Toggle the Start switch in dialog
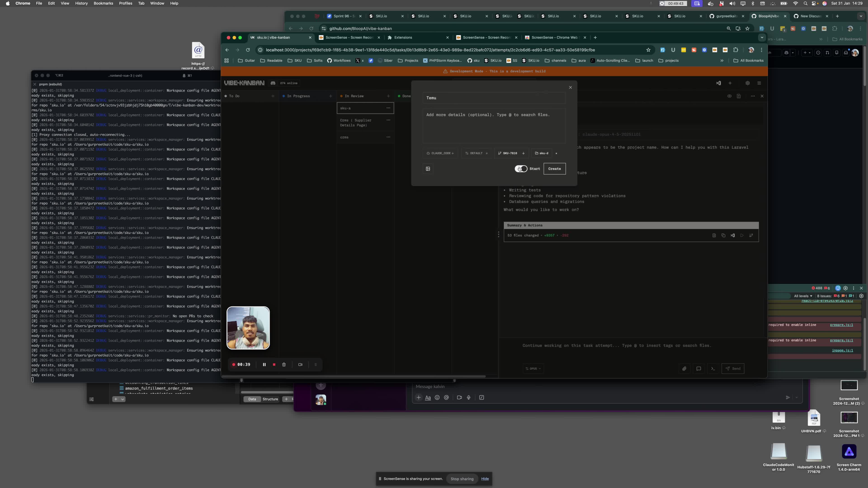 521,169
